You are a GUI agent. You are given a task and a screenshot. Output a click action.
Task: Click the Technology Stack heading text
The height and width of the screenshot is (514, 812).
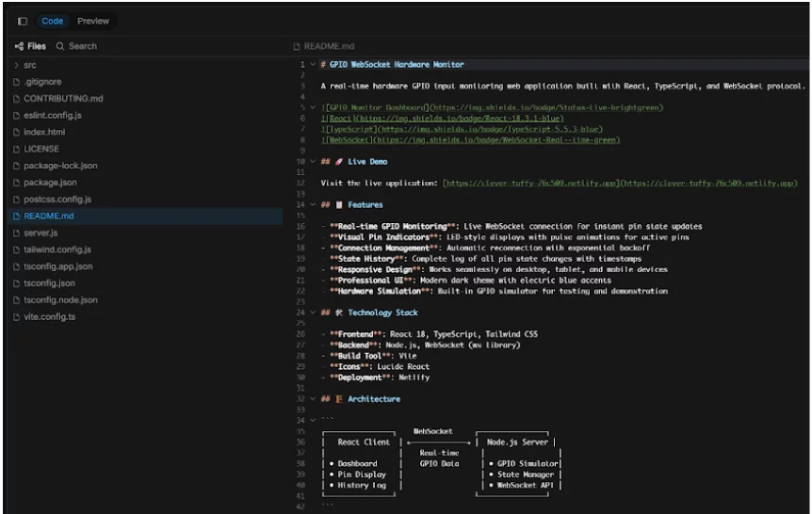382,313
